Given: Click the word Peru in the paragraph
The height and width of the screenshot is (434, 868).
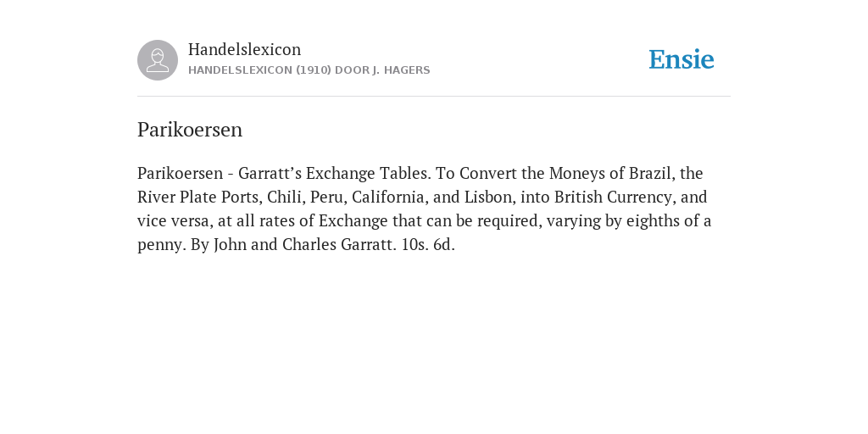Looking at the screenshot, I should (x=328, y=197).
